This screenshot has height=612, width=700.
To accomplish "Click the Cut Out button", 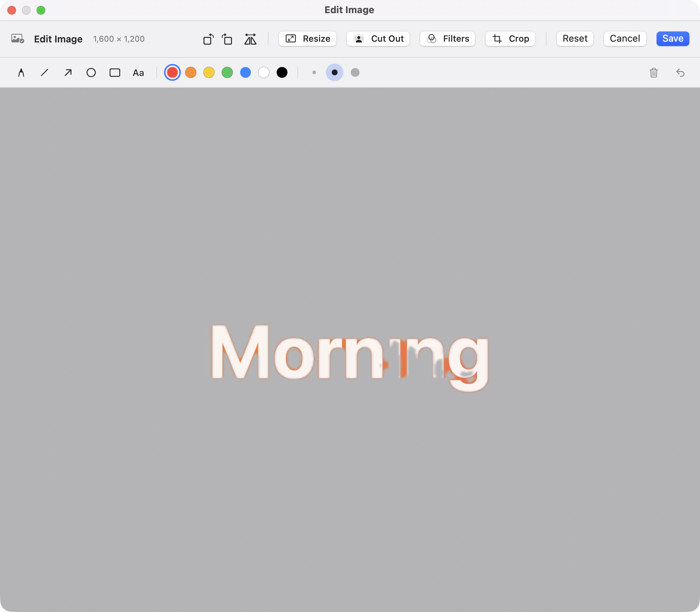I will coord(378,39).
